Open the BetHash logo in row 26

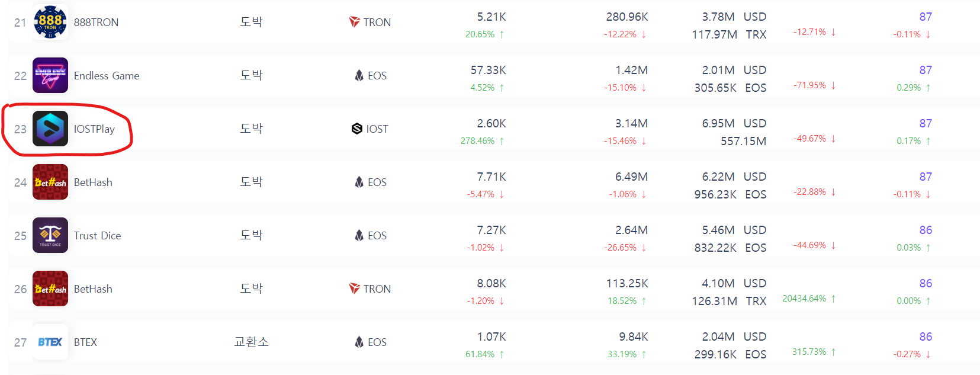click(x=50, y=289)
